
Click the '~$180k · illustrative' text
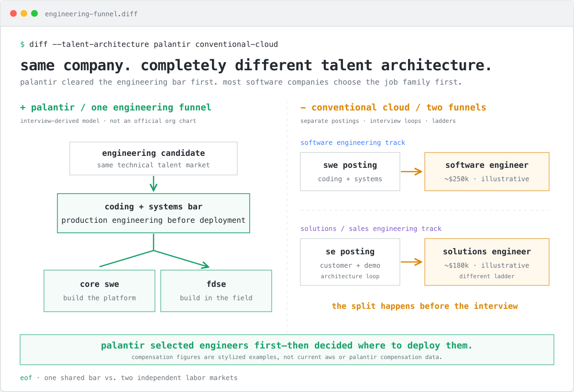coord(487,265)
